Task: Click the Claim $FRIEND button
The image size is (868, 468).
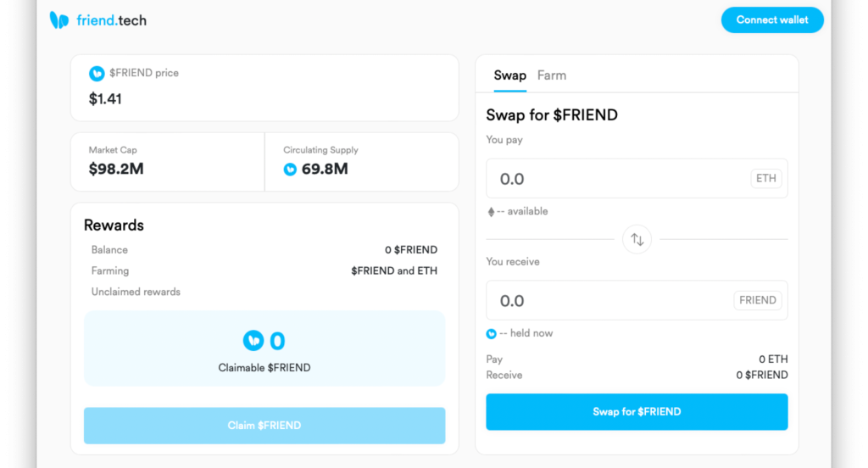Action: [x=264, y=426]
